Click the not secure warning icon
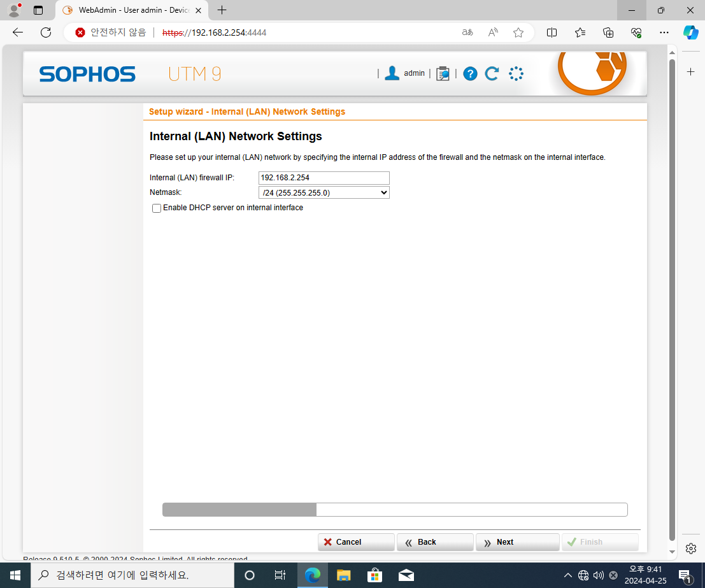This screenshot has width=705, height=588. (80, 32)
